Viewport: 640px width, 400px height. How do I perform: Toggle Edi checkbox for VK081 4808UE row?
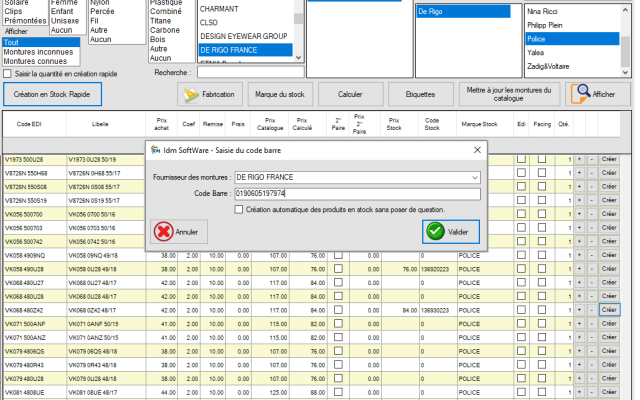coord(521,392)
